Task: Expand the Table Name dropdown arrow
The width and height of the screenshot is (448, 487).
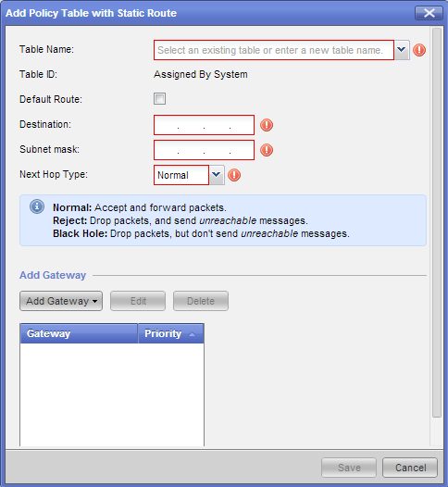Action: pyautogui.click(x=402, y=50)
